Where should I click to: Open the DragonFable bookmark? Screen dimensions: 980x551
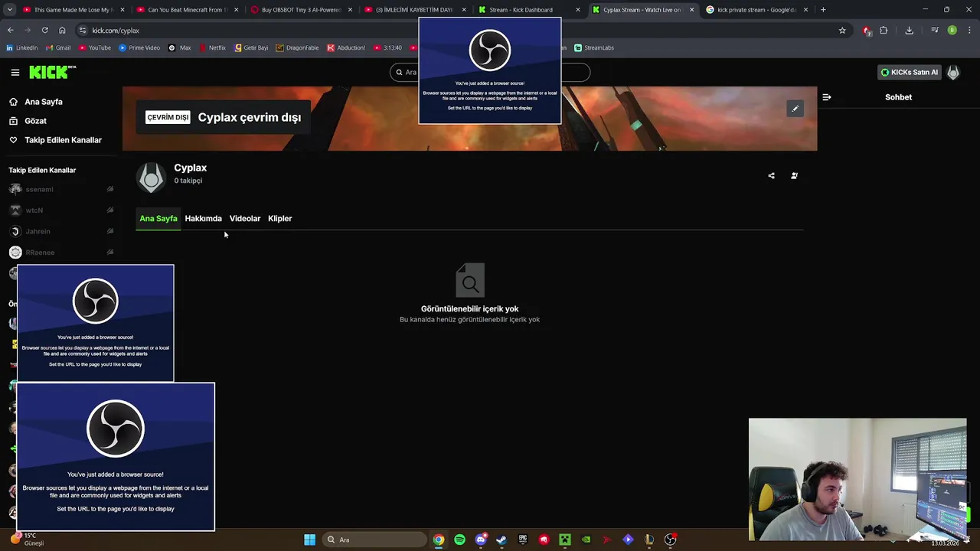[x=297, y=47]
